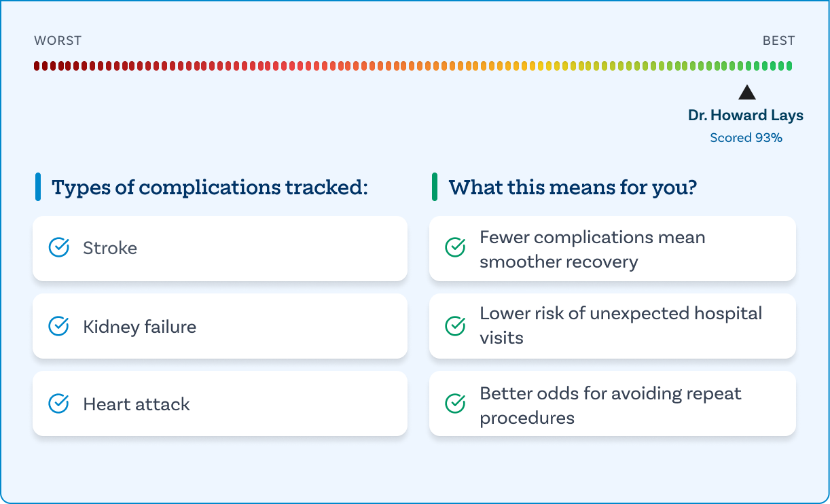Click the checkmark icon beside Heart attack
The height and width of the screenshot is (504, 830).
pos(59,404)
